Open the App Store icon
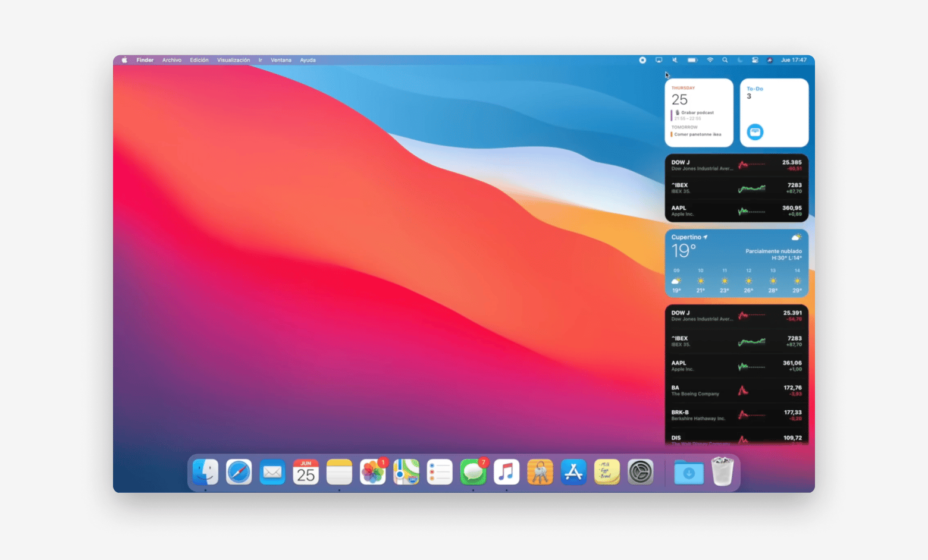This screenshot has height=560, width=928. 573,473
